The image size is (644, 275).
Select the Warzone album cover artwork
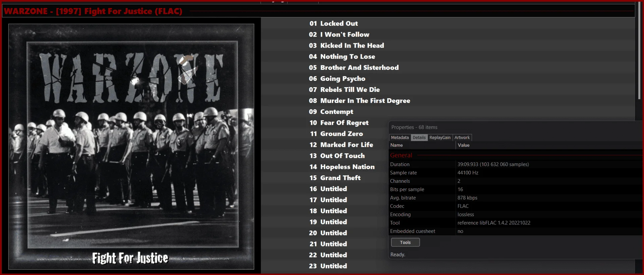click(131, 147)
